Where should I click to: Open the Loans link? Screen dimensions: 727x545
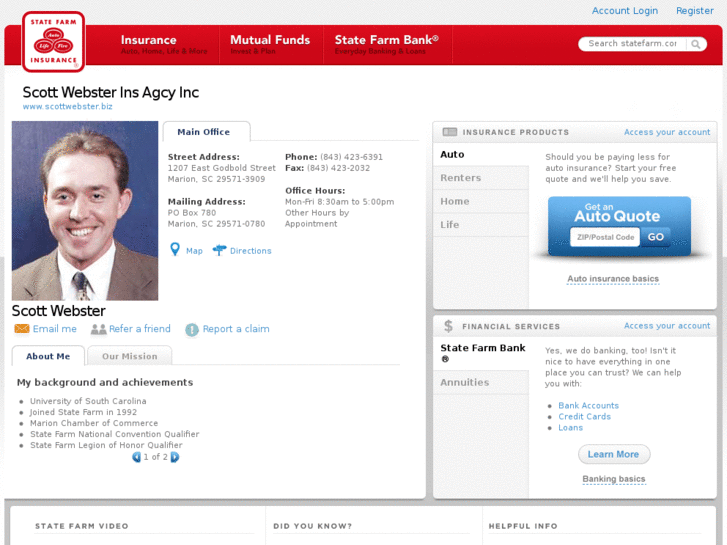(x=570, y=428)
